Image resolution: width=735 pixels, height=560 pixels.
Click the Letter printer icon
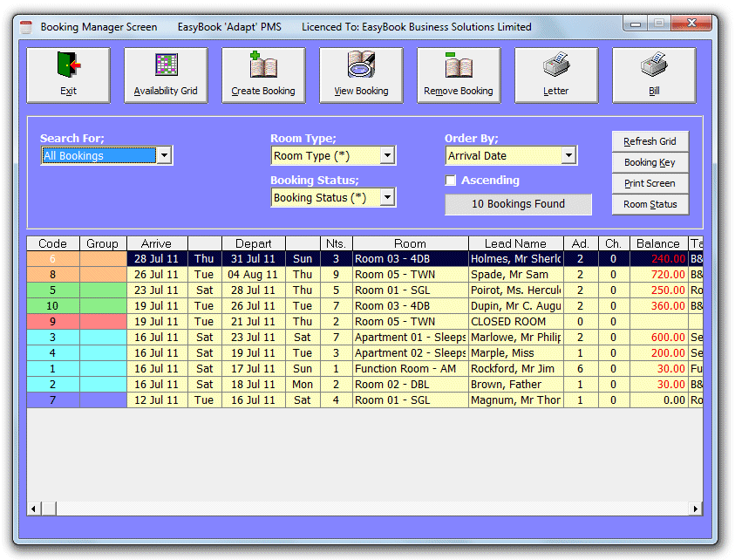556,67
